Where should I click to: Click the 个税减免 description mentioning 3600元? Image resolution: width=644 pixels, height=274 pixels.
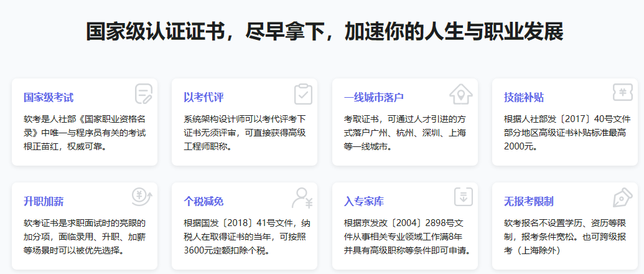click(x=243, y=236)
